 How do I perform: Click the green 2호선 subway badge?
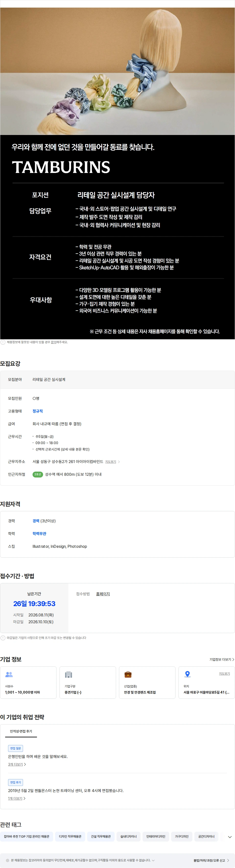(38, 475)
